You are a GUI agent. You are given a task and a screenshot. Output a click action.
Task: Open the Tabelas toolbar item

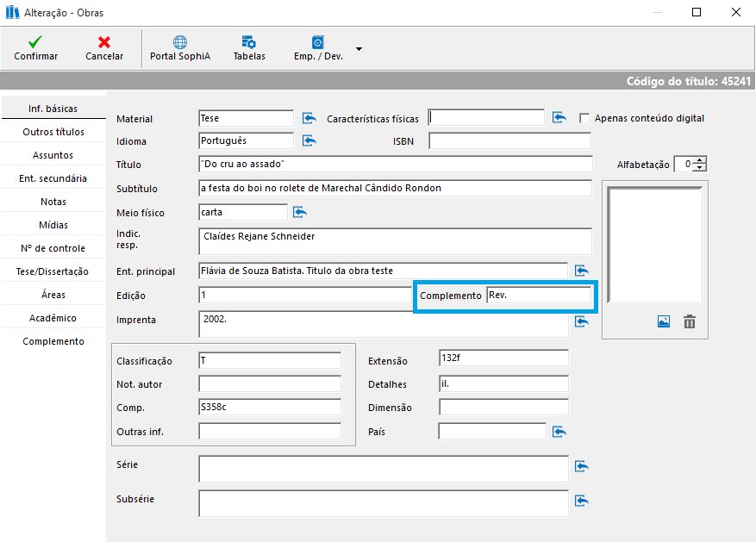click(x=249, y=48)
